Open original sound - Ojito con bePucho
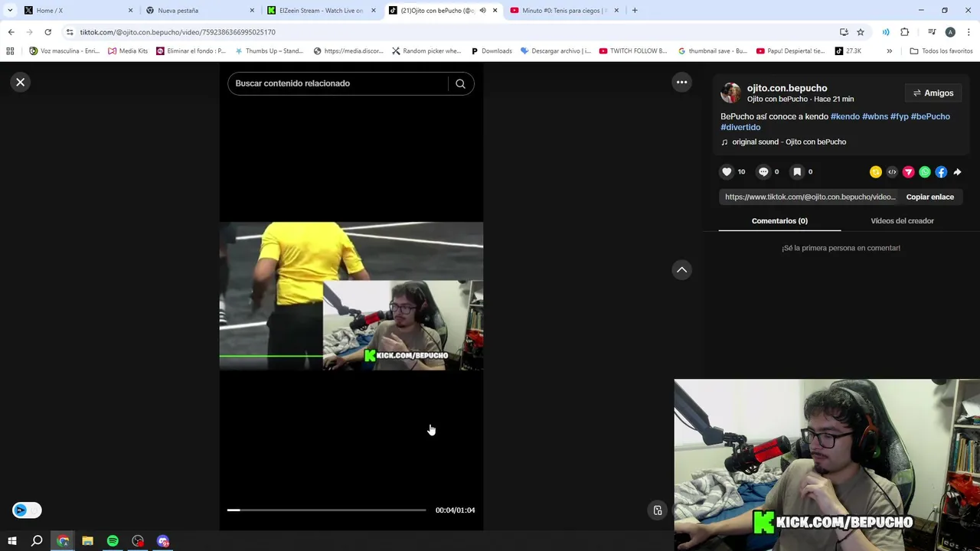 coord(789,142)
